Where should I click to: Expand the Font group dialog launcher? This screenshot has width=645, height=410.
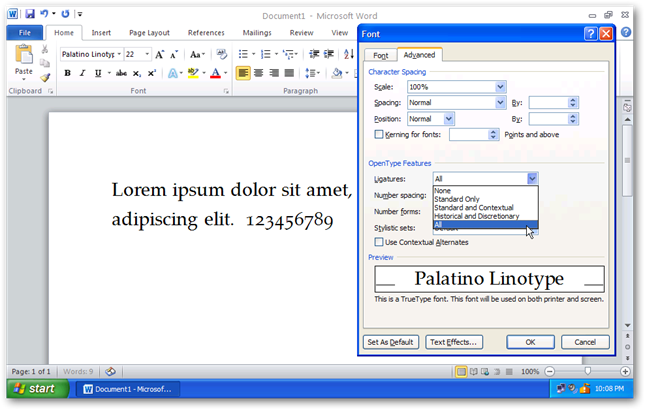point(226,91)
